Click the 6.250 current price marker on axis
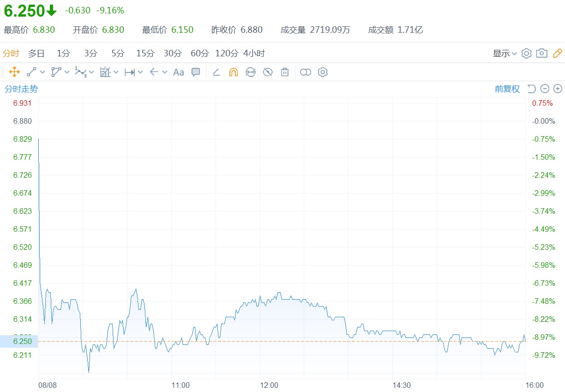This screenshot has height=392, width=565. pyautogui.click(x=22, y=341)
